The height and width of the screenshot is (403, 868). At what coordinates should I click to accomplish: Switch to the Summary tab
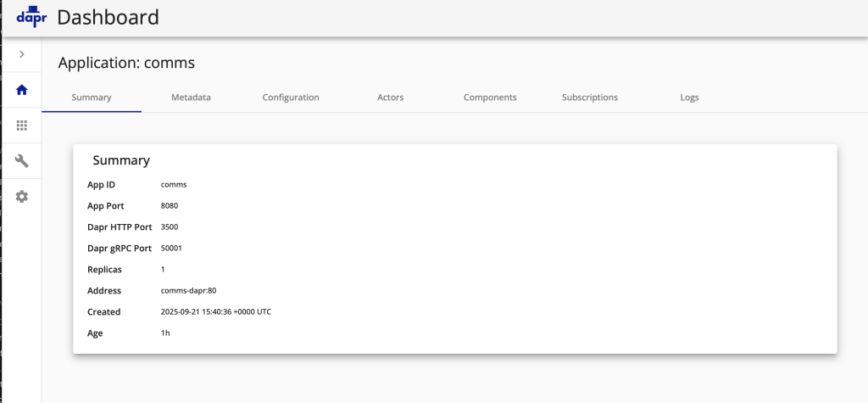pos(92,98)
